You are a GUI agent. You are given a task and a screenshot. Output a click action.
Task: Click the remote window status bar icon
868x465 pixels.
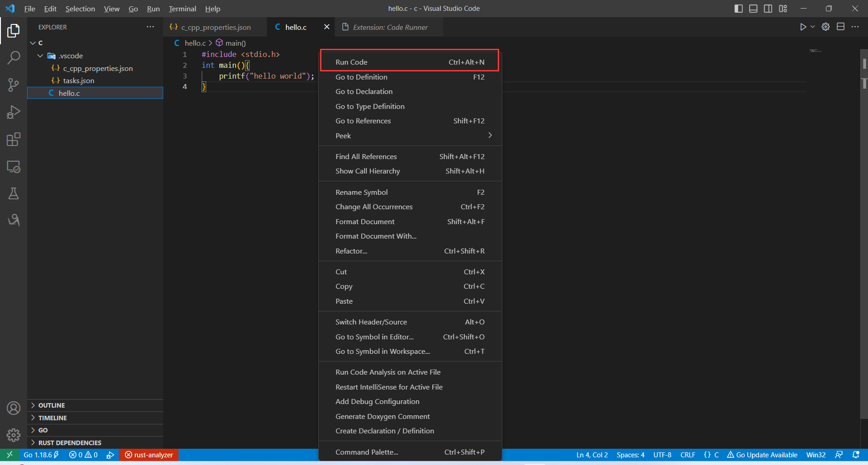point(9,455)
